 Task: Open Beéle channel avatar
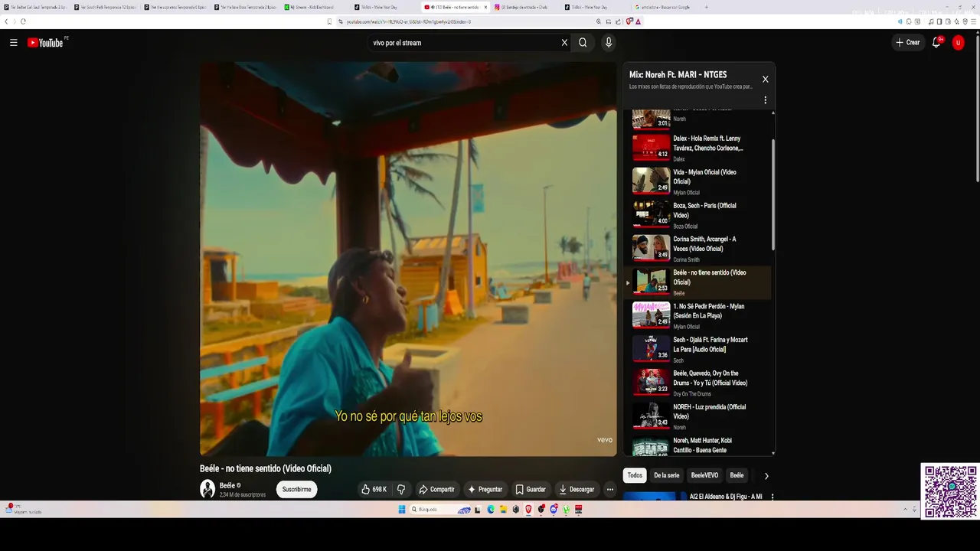click(x=207, y=489)
